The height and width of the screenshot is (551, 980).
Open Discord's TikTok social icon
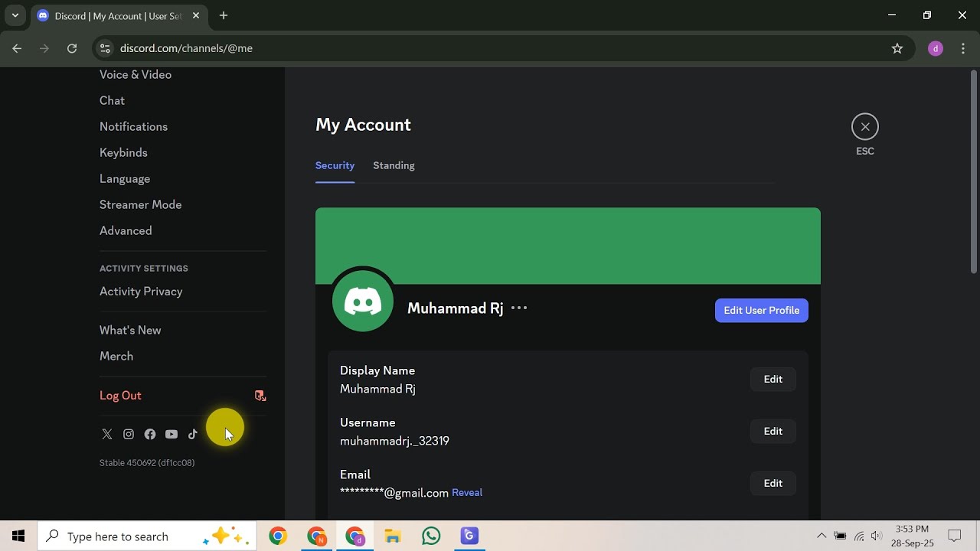pos(193,434)
